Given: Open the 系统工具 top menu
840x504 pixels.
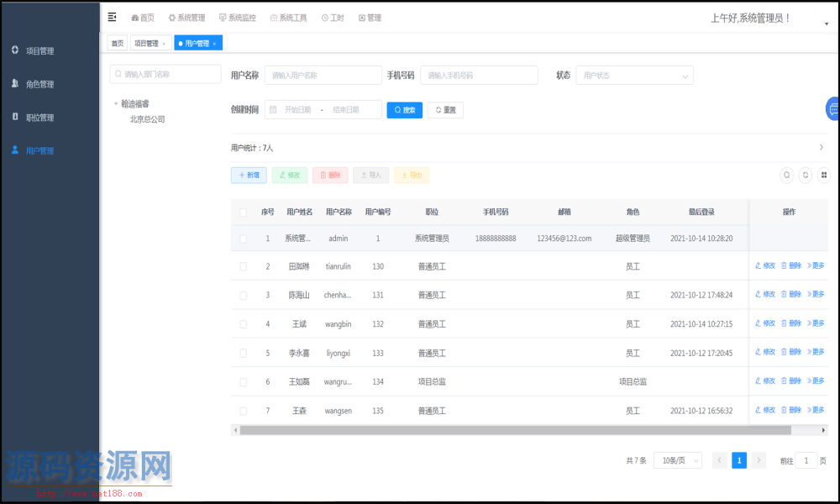Looking at the screenshot, I should (x=288, y=18).
